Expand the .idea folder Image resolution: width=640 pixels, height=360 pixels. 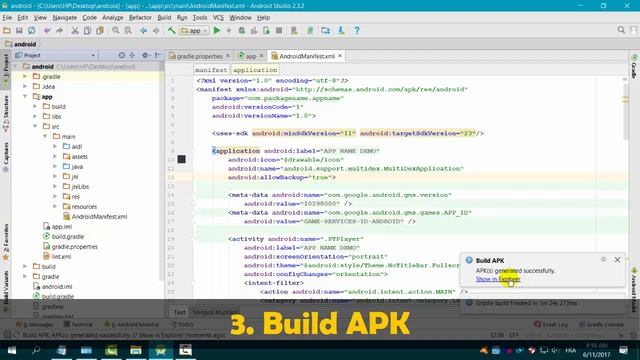coord(25,87)
